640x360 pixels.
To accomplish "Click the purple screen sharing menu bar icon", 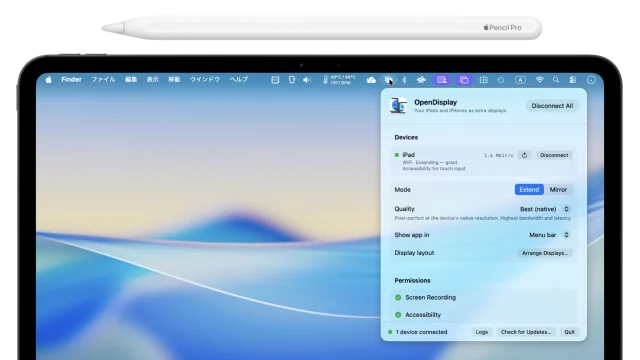I will point(442,80).
